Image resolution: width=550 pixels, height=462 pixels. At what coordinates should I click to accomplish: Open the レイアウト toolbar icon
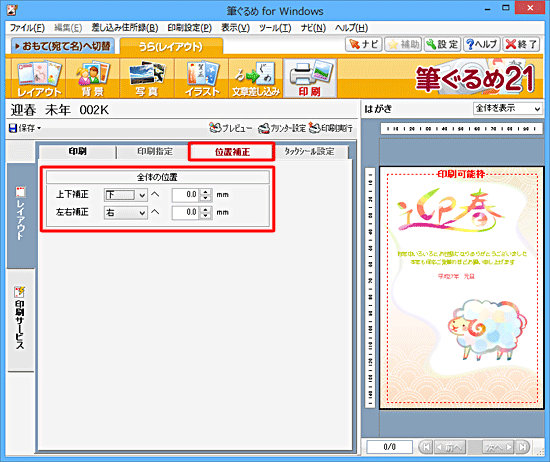39,79
